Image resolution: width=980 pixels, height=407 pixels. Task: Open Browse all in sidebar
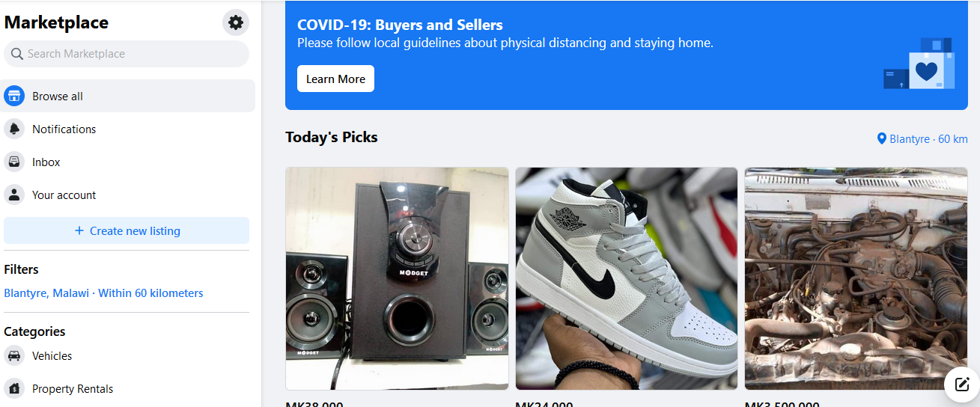127,96
